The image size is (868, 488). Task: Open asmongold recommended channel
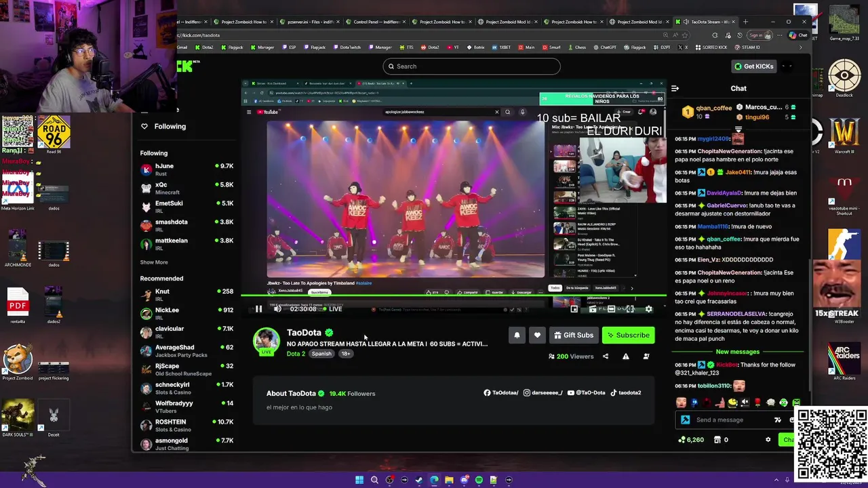(186, 444)
